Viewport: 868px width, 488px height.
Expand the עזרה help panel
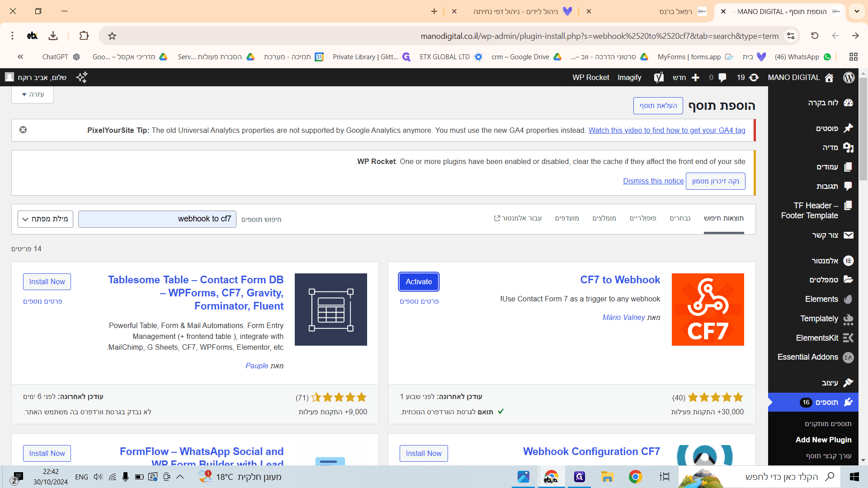click(33, 94)
